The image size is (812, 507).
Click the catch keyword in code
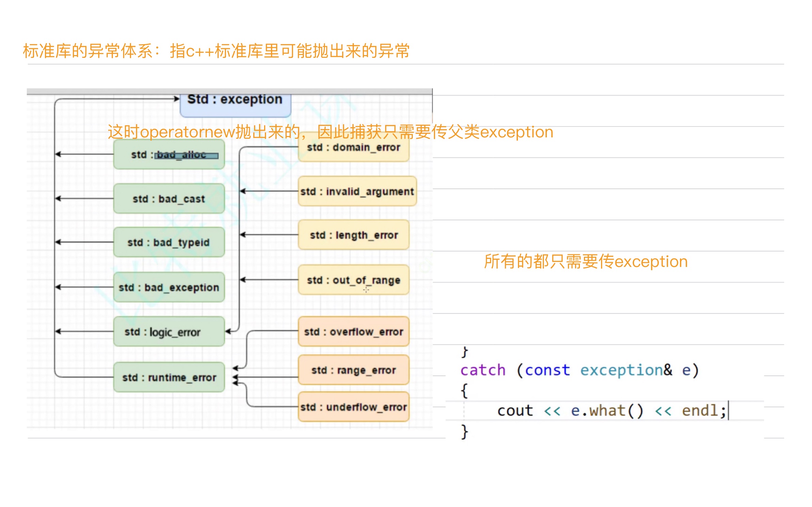(x=483, y=370)
